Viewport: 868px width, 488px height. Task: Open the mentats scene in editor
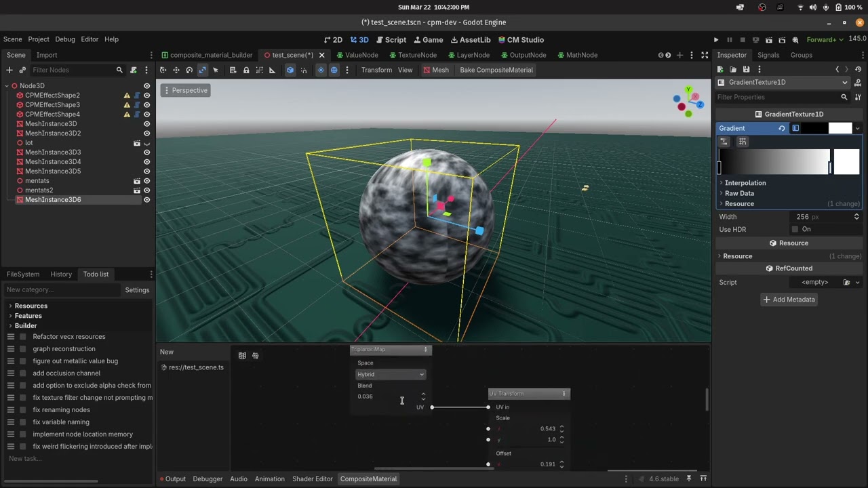(137, 181)
